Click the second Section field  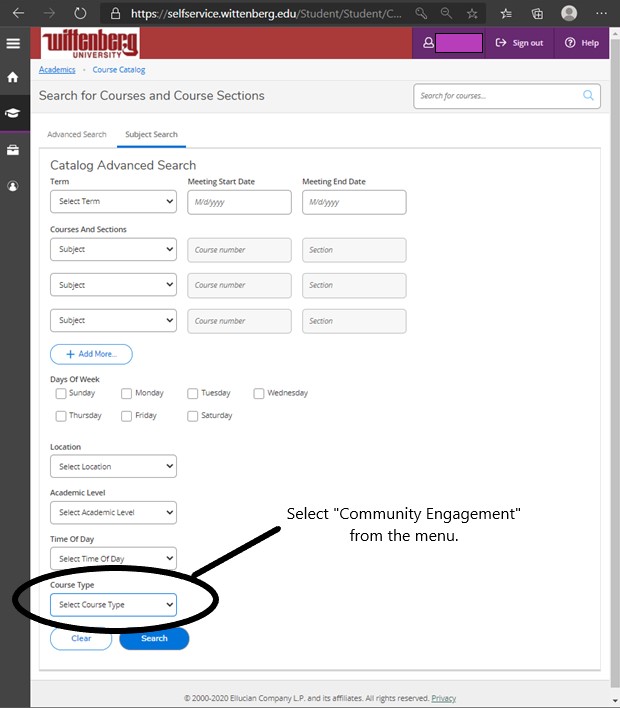(354, 285)
